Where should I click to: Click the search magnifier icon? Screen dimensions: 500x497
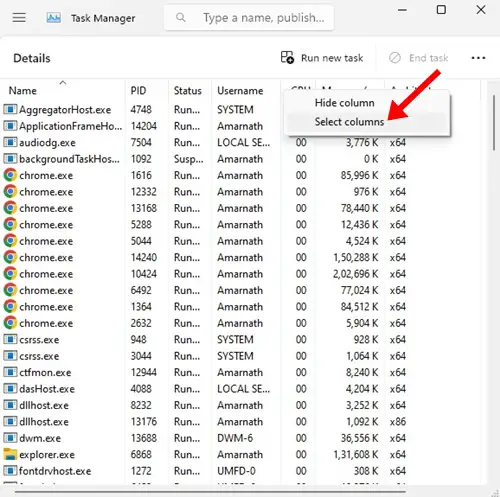(180, 17)
